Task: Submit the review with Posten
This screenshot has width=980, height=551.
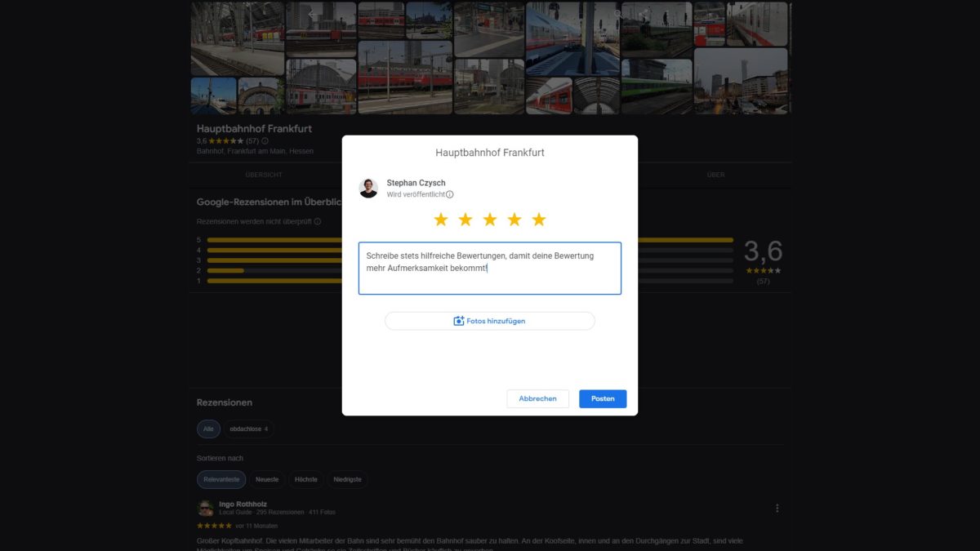Action: coord(603,398)
